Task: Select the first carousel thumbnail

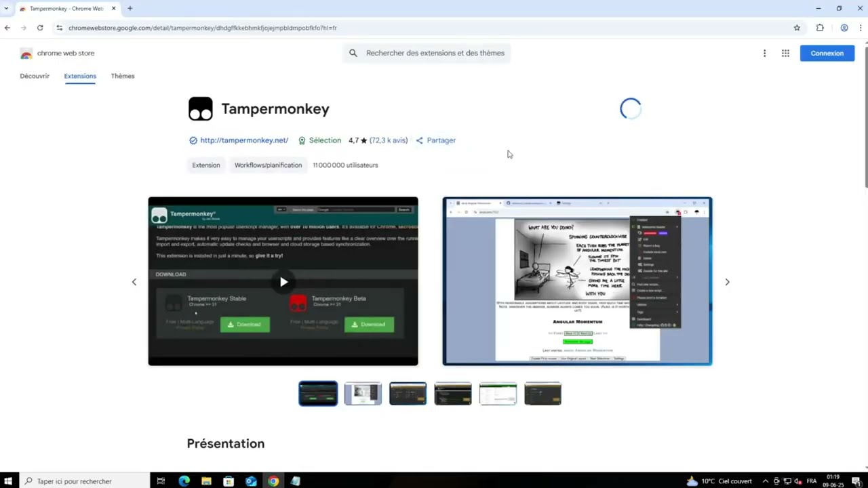Action: coord(318,394)
